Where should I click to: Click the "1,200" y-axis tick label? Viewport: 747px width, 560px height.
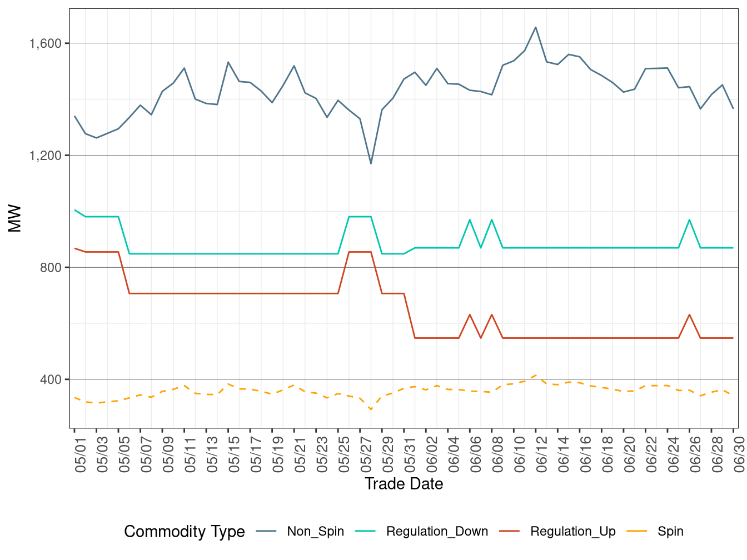pyautogui.click(x=46, y=156)
